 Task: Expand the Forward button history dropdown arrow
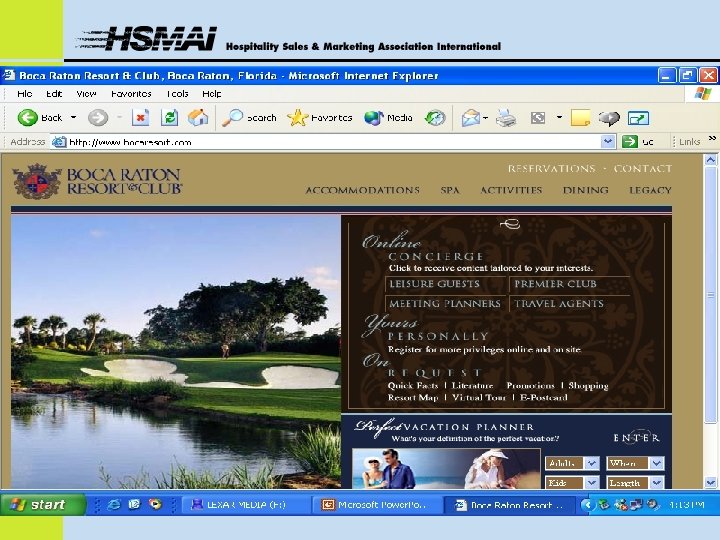pyautogui.click(x=119, y=118)
